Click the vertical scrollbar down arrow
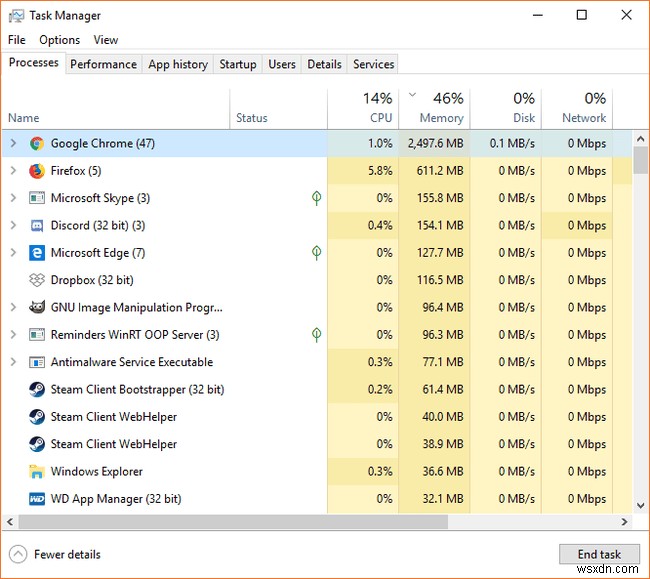This screenshot has width=650, height=579. tap(640, 506)
